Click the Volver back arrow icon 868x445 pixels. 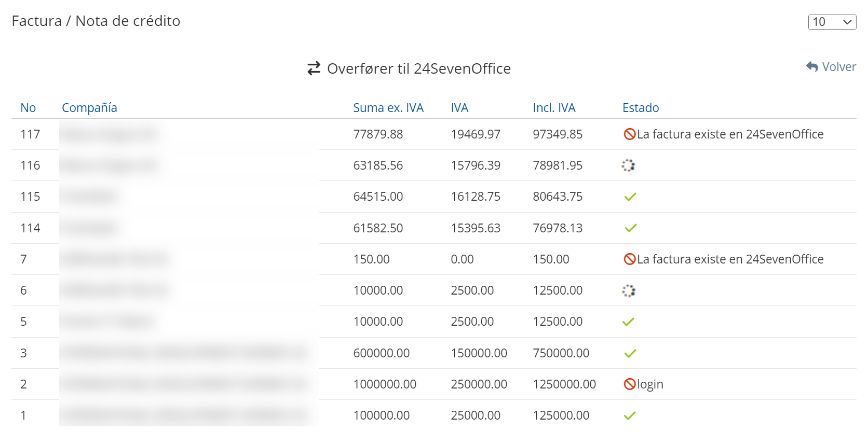[x=812, y=67]
